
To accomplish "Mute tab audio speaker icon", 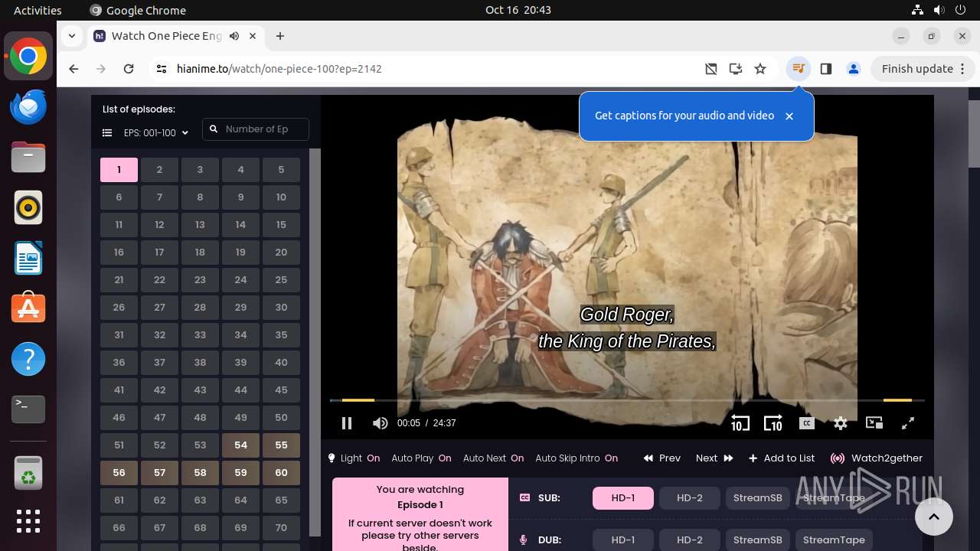I will (x=234, y=36).
